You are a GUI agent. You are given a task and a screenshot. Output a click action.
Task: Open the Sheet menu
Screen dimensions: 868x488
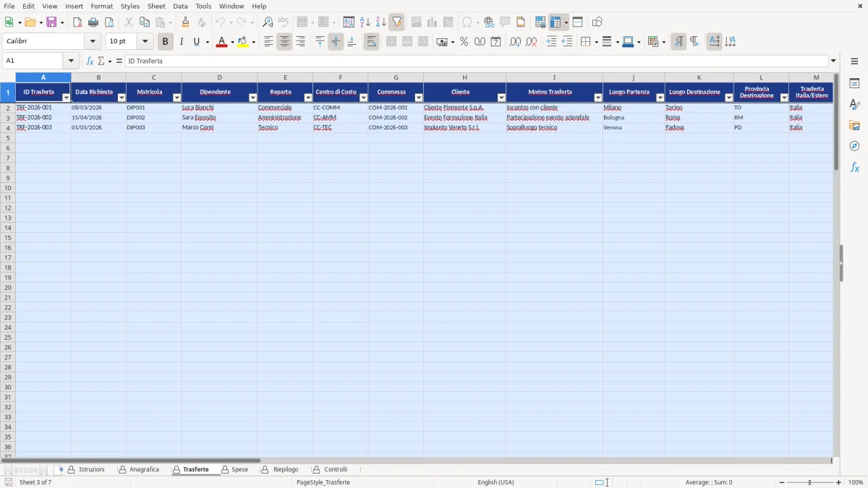point(156,6)
